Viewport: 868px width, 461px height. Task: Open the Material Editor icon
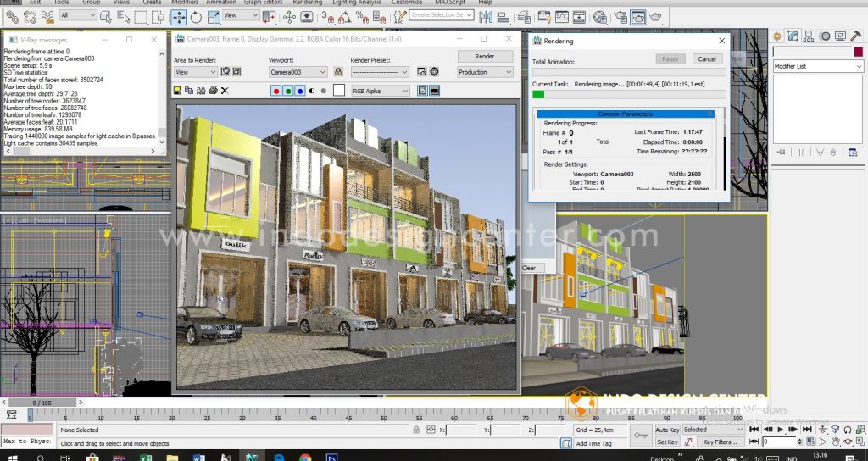(600, 17)
